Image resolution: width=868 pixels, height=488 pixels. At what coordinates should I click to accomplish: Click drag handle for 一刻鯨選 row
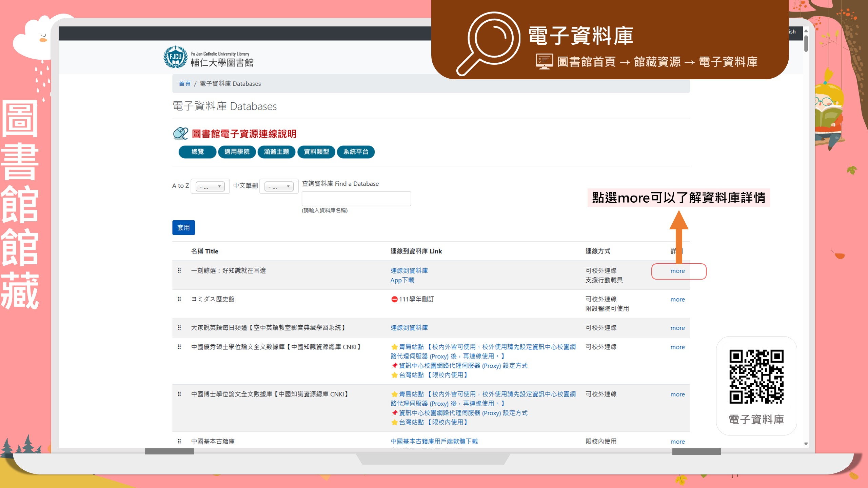click(179, 270)
